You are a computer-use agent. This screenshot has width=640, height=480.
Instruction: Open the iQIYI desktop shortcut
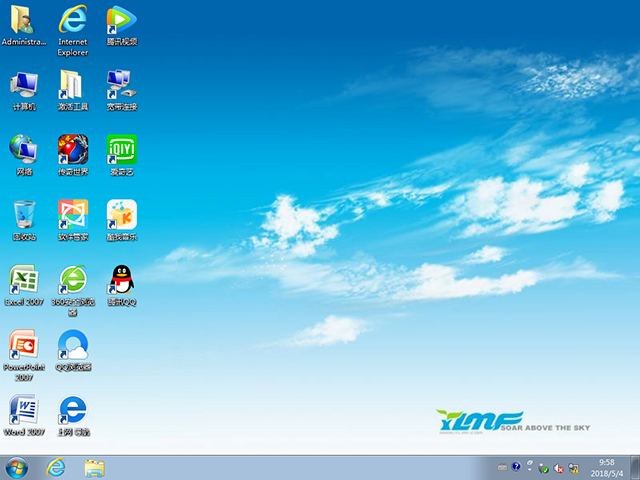121,150
